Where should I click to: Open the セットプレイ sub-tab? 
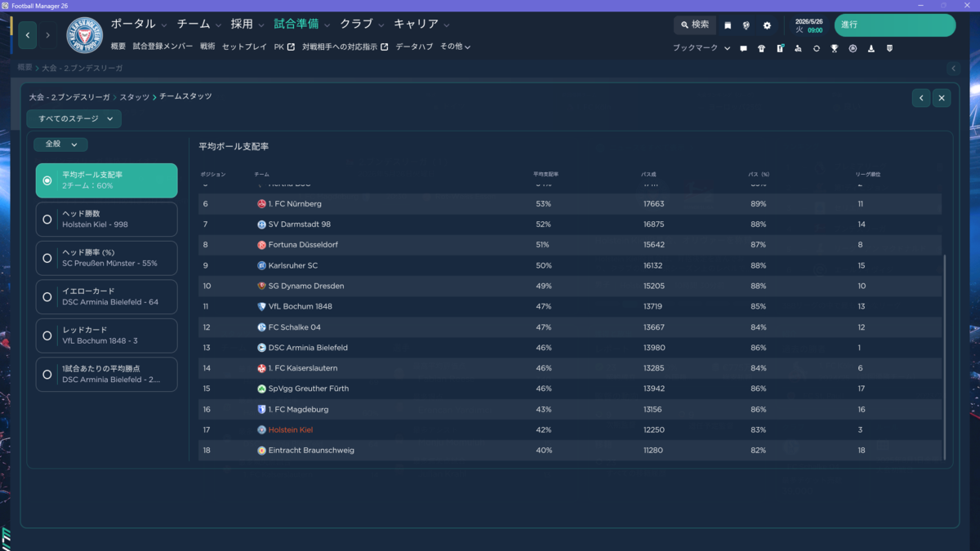coord(244,47)
